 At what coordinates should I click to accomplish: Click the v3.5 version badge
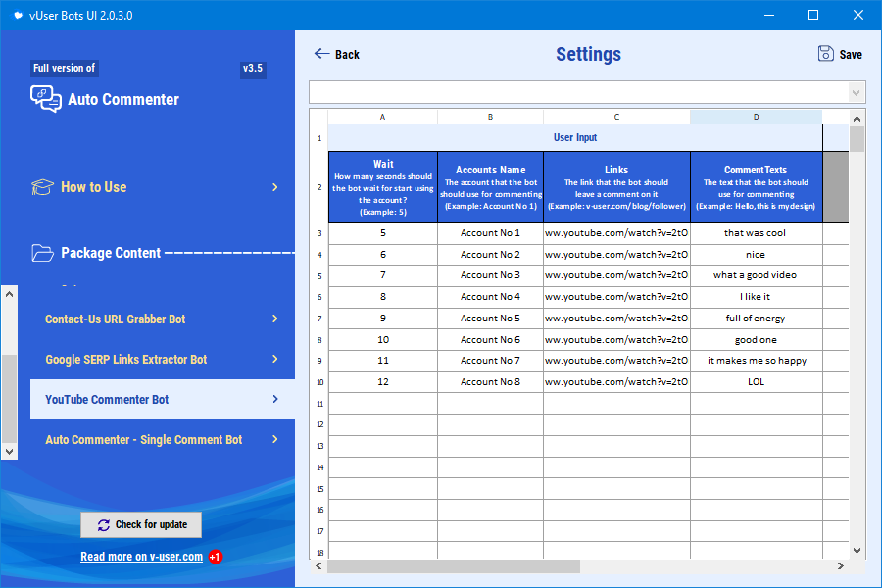pos(253,68)
